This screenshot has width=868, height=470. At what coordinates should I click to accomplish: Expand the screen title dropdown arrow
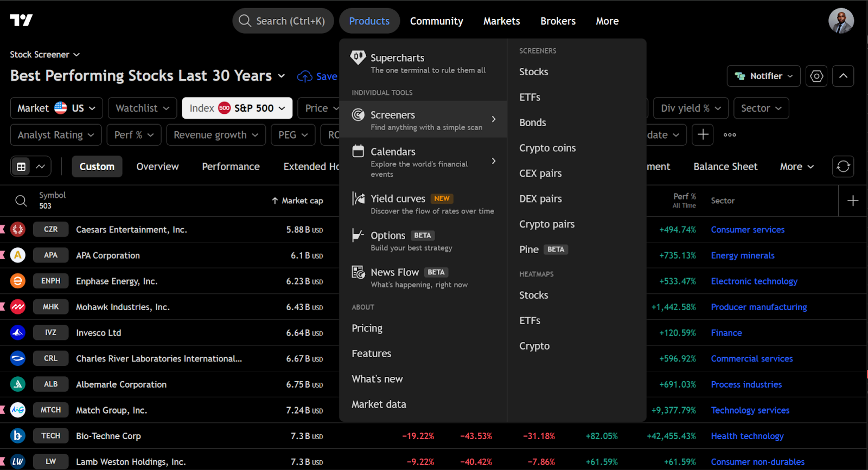281,76
